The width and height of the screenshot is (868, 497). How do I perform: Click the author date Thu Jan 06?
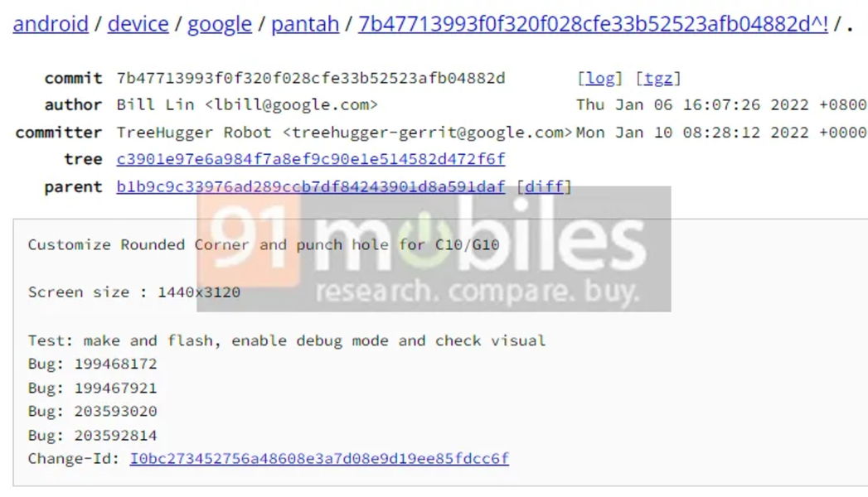point(721,104)
